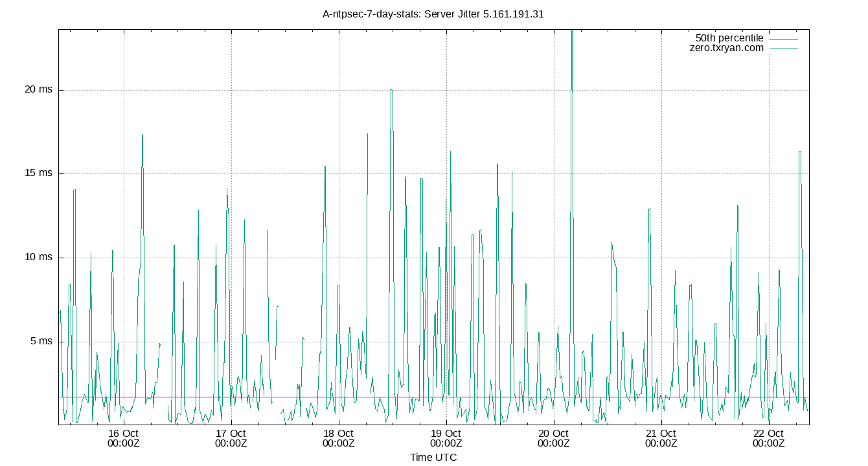Select the "50th percentile" legend label
This screenshot has width=868, height=466.
pyautogui.click(x=729, y=38)
